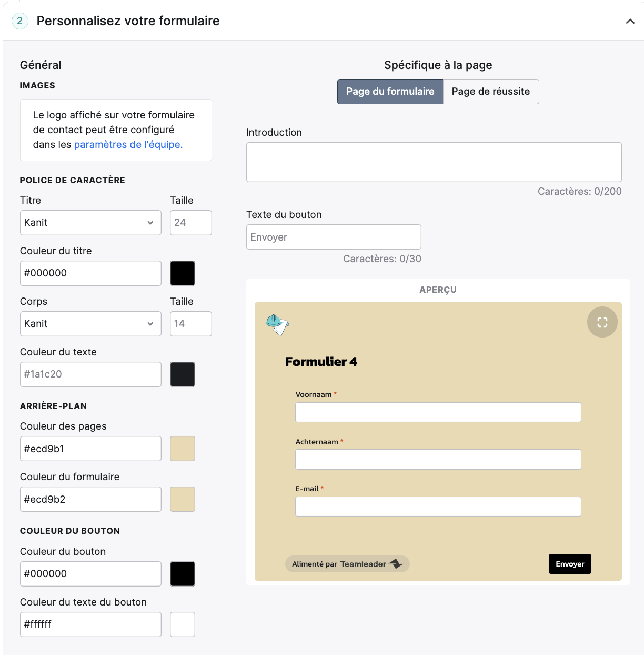Open the Couleur du formulaire swatch
The height and width of the screenshot is (655, 644).
tap(183, 499)
